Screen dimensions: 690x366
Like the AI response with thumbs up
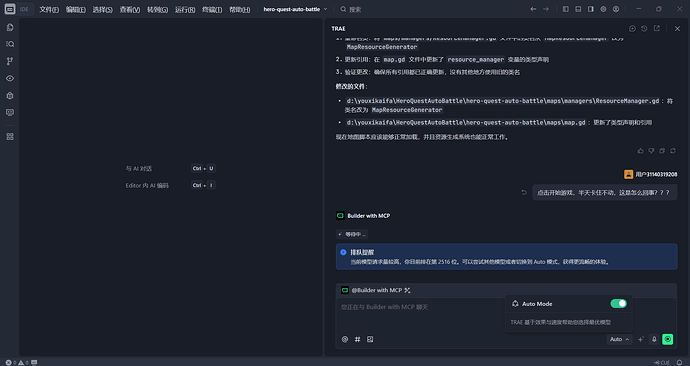click(x=640, y=151)
